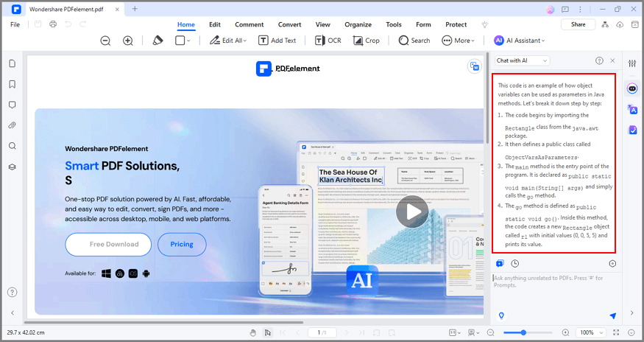This screenshot has width=644, height=342.
Task: Click Add Text tool
Action: [277, 41]
